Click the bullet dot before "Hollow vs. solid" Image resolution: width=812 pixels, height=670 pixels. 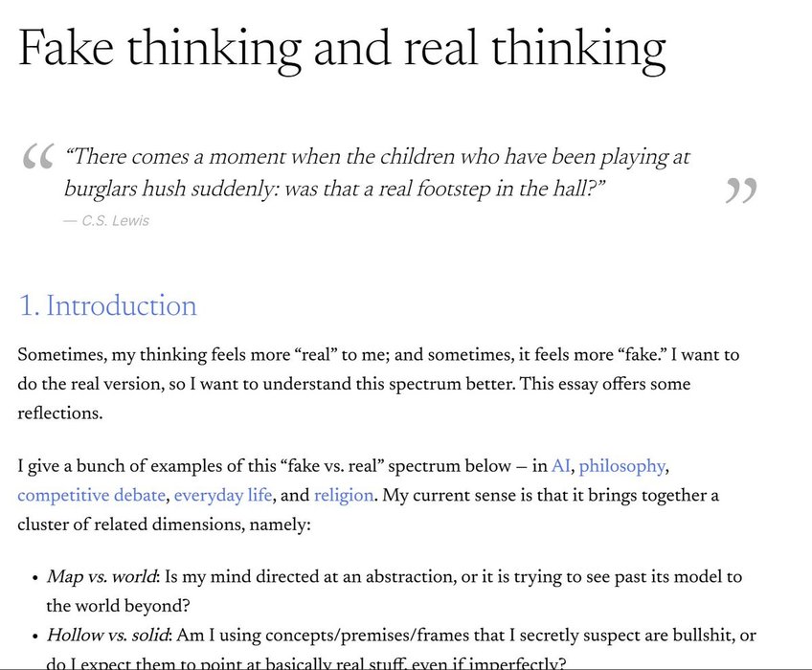(34, 636)
